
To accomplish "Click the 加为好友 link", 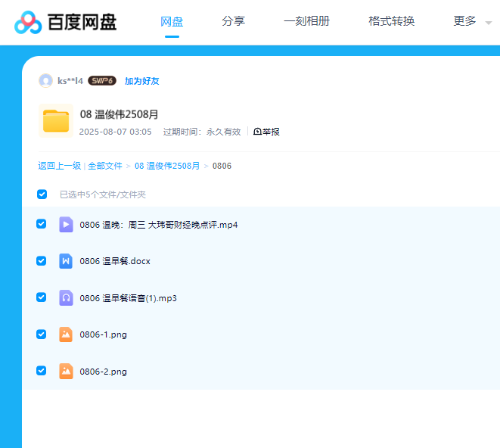I will pyautogui.click(x=141, y=81).
